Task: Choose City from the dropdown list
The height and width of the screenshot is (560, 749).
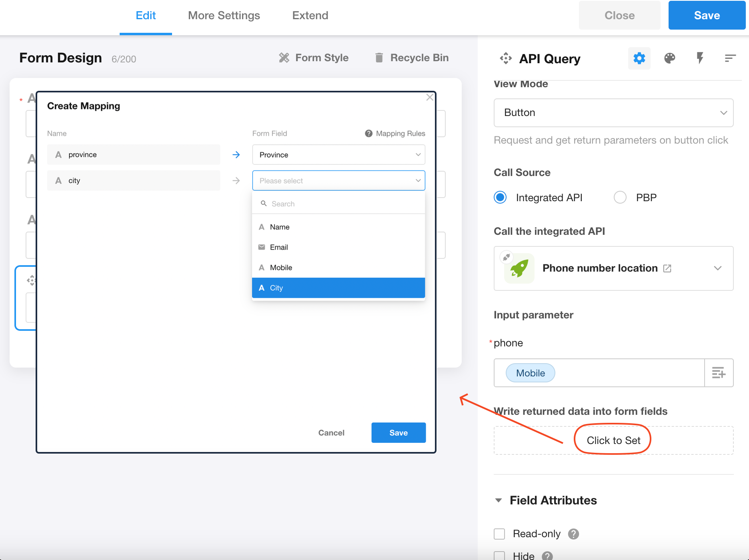Action: pyautogui.click(x=338, y=288)
